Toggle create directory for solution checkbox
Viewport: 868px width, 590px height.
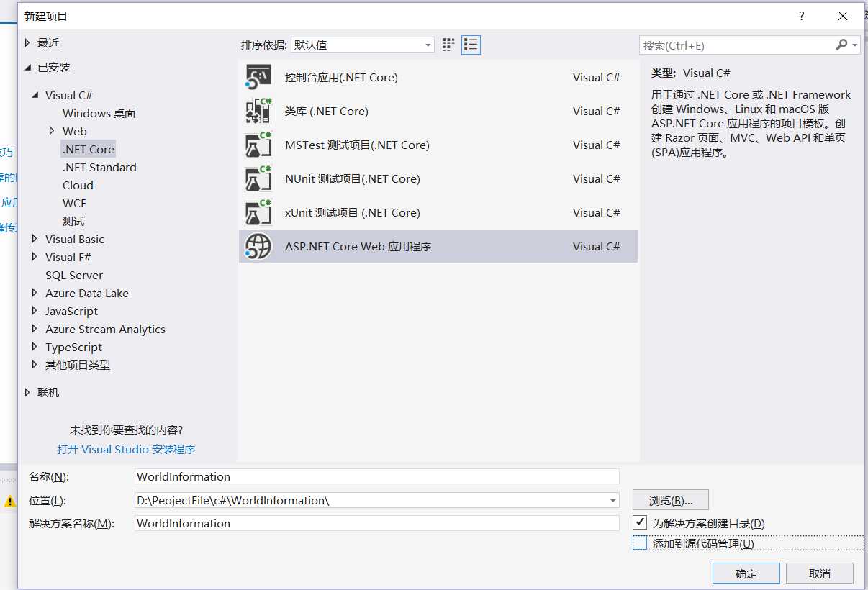(640, 522)
